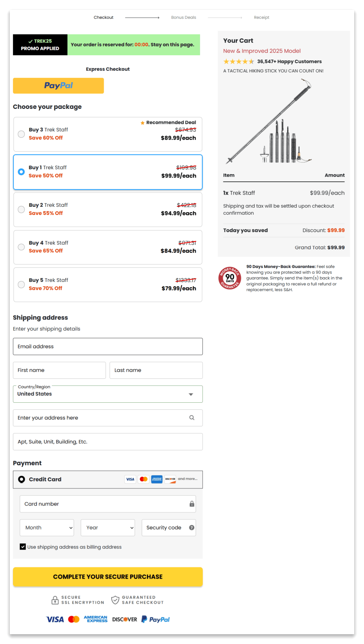
Task: Click the struck-through $1333.17 price
Action: [x=186, y=280]
